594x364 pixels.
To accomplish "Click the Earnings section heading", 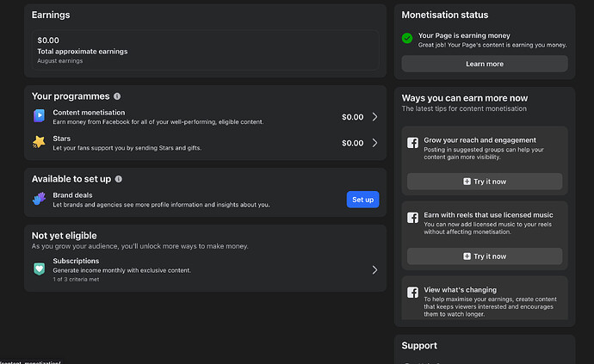I will point(51,15).
